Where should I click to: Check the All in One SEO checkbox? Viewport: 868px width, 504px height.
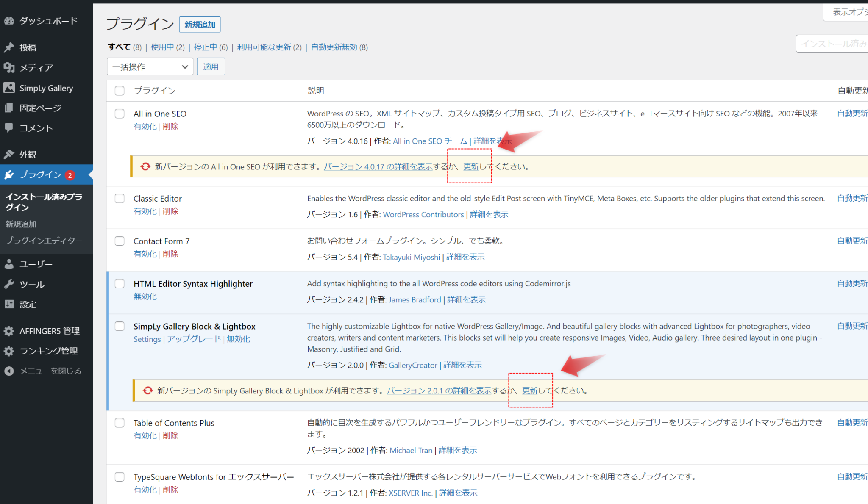click(x=119, y=114)
